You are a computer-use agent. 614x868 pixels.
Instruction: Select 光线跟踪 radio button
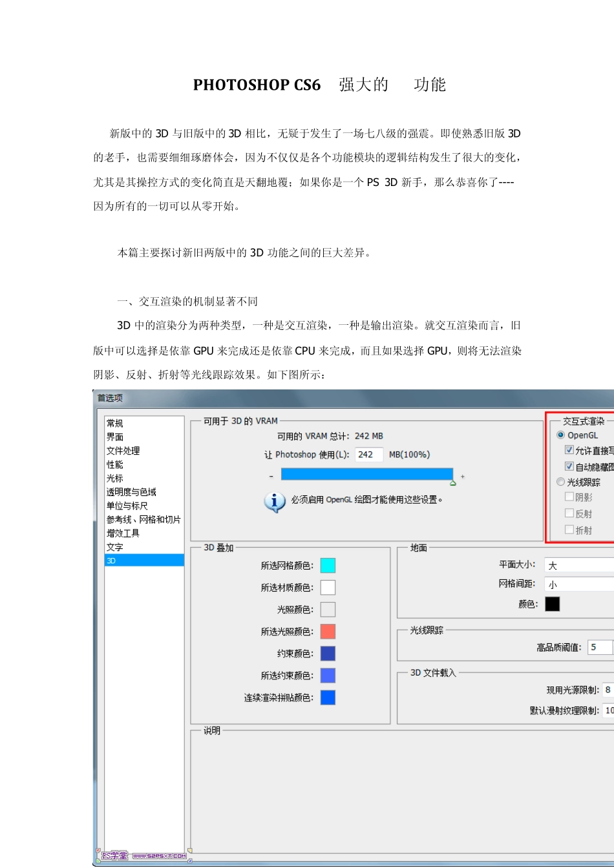pos(560,482)
